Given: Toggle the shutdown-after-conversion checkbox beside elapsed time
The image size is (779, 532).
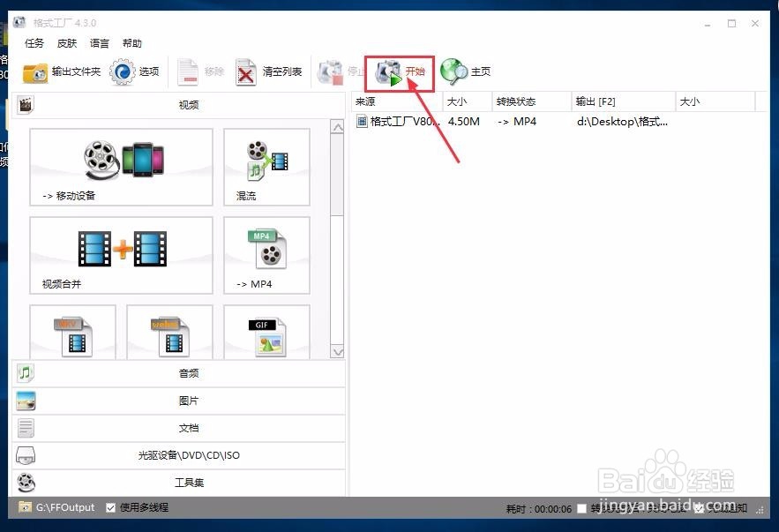Looking at the screenshot, I should pos(581,509).
